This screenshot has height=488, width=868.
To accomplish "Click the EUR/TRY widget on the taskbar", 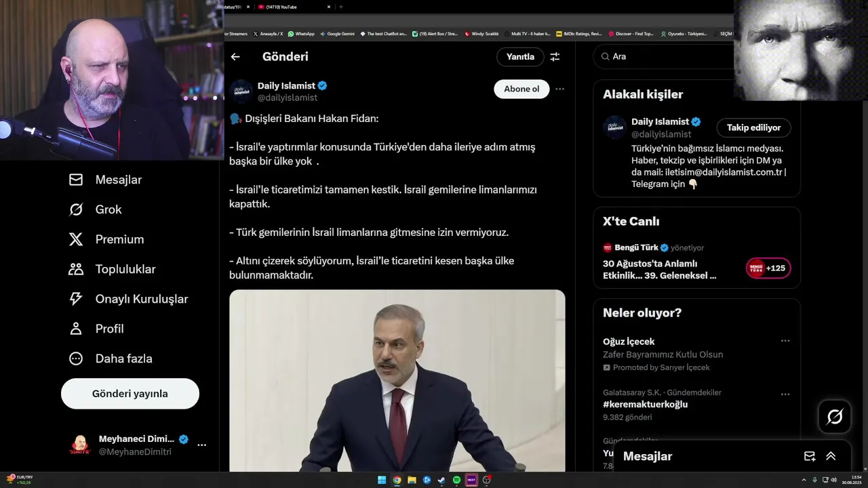I will tap(19, 480).
